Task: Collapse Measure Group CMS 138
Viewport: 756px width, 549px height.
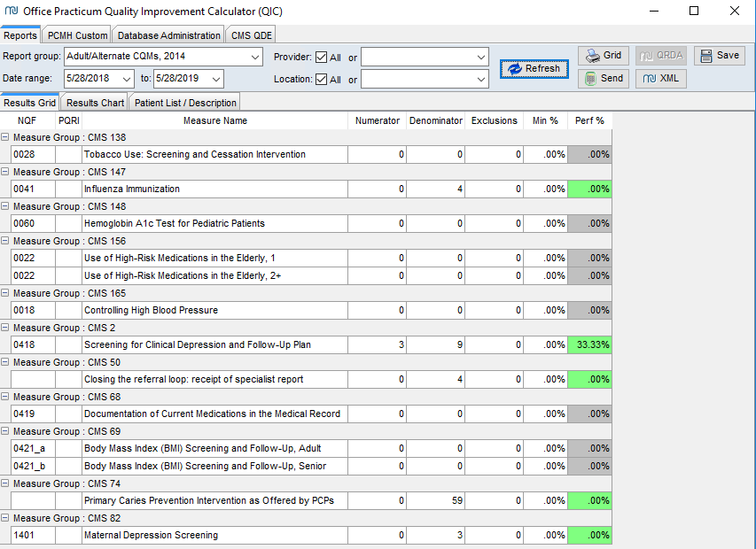Action: tap(4, 136)
